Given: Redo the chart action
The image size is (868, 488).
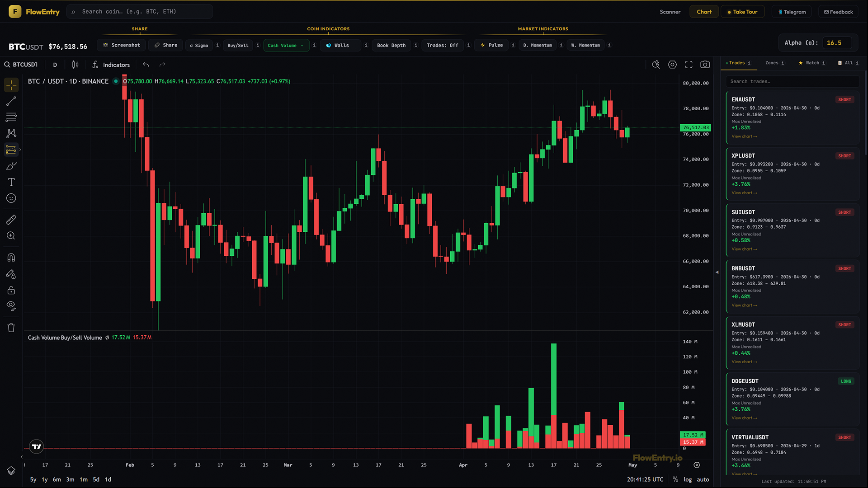Looking at the screenshot, I should tap(162, 65).
